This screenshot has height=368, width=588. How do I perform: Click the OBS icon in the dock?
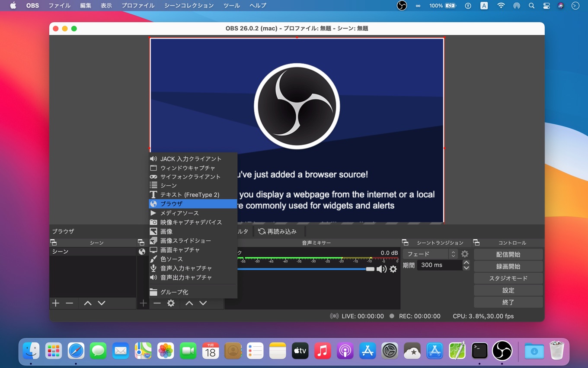pyautogui.click(x=502, y=351)
